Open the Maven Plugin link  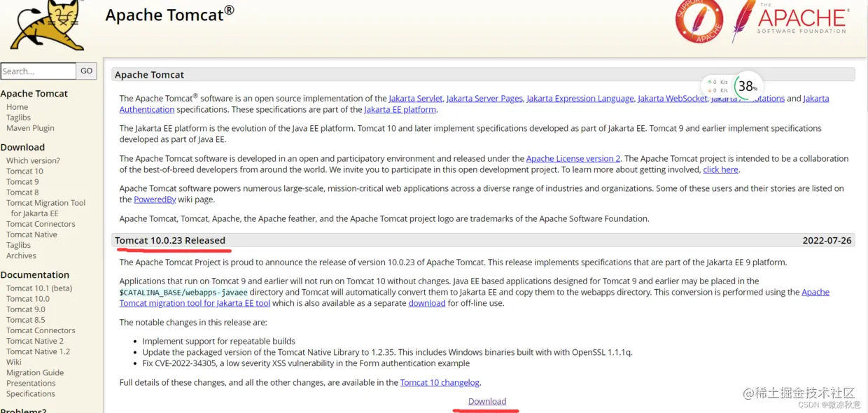point(30,128)
